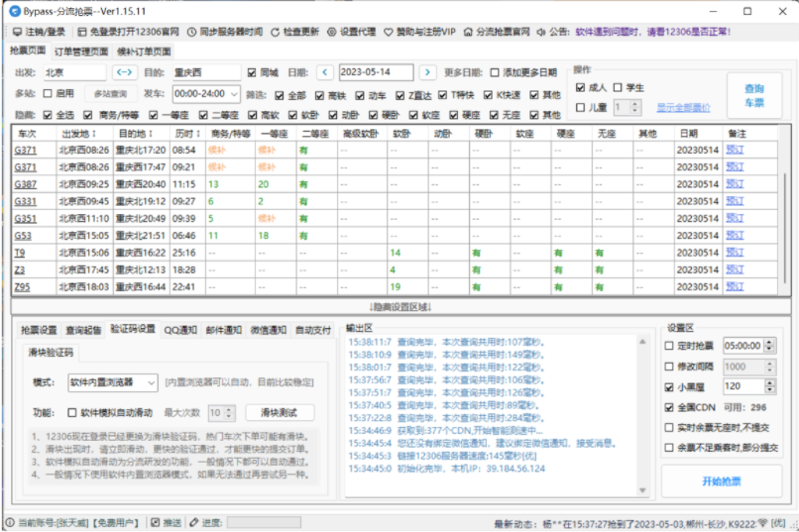Open the 微信通知 settings tab
Image resolution: width=799 pixels, height=532 pixels.
[268, 329]
